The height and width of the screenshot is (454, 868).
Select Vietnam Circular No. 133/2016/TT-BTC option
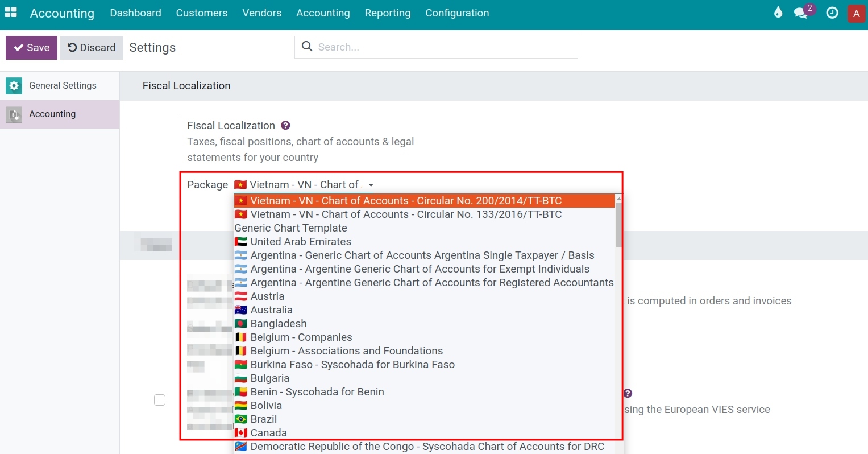[x=425, y=214]
